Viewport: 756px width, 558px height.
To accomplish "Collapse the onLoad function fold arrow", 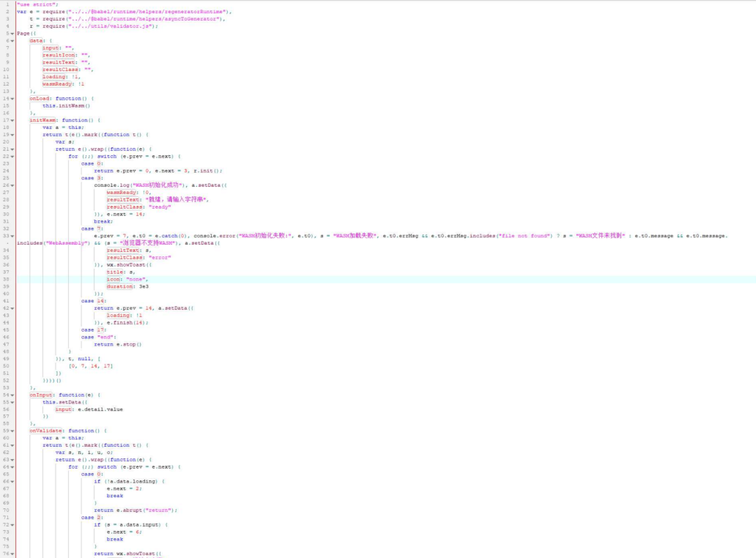I will tap(12, 98).
